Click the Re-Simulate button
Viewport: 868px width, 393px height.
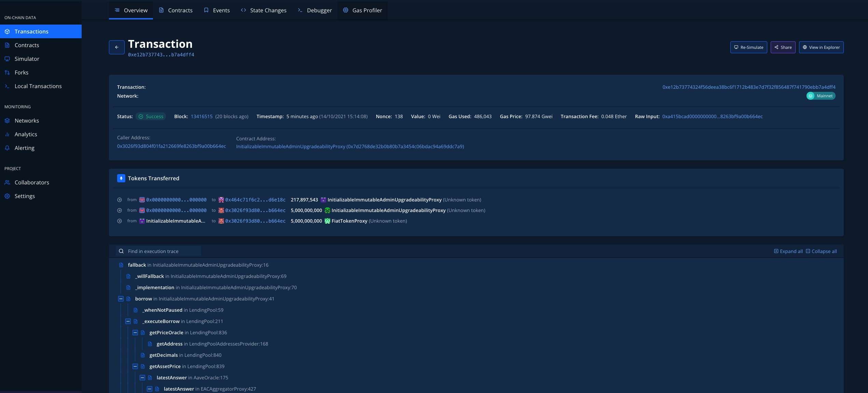pos(748,47)
